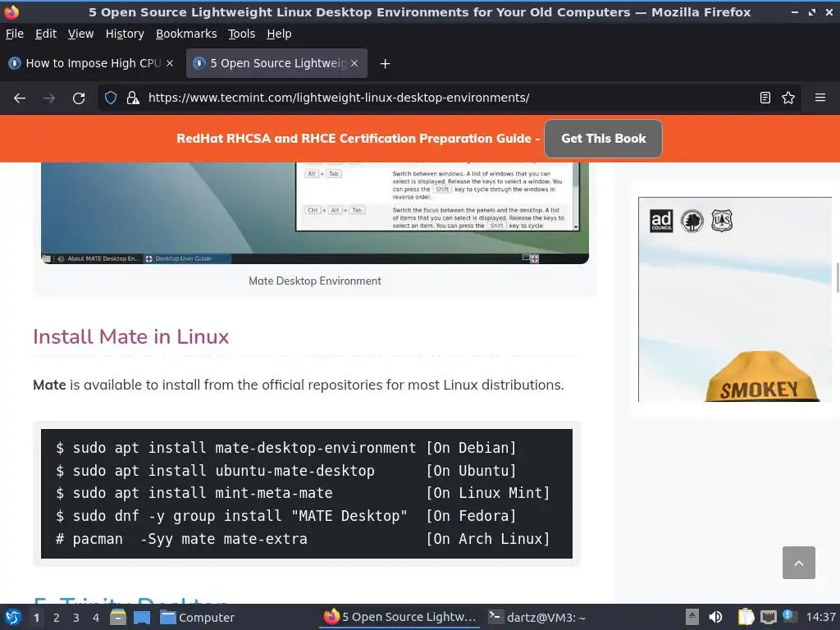Select the Firefox window in taskbar
The image size is (840, 630).
coord(400,617)
